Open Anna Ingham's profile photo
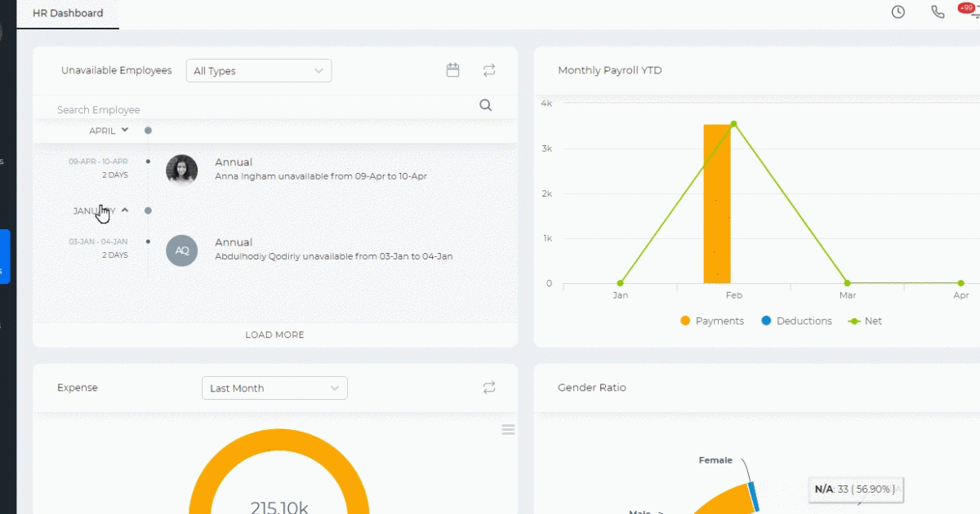Viewport: 980px width, 514px height. (182, 170)
